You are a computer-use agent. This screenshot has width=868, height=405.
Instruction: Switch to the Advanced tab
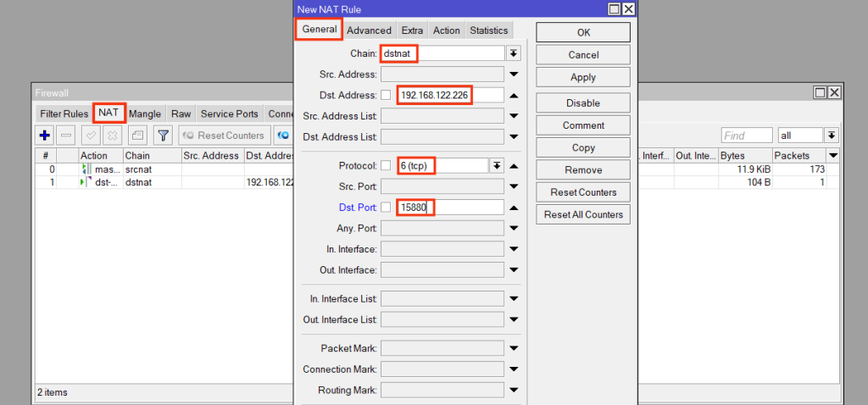(369, 31)
